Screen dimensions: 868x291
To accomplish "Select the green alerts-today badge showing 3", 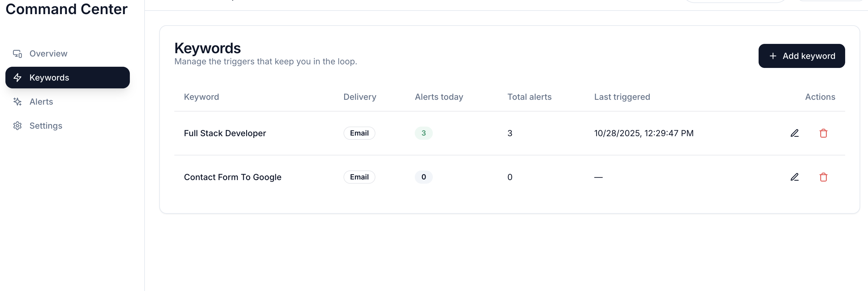I will [x=423, y=133].
